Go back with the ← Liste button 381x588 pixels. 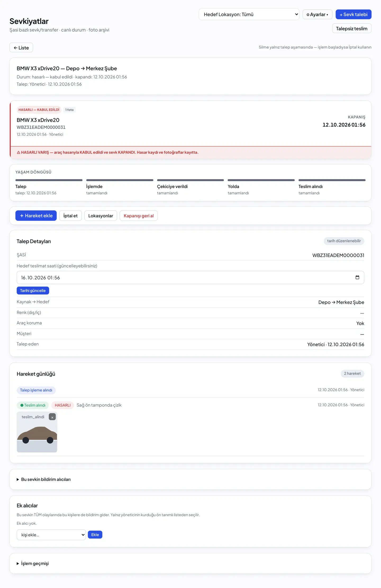[21, 48]
